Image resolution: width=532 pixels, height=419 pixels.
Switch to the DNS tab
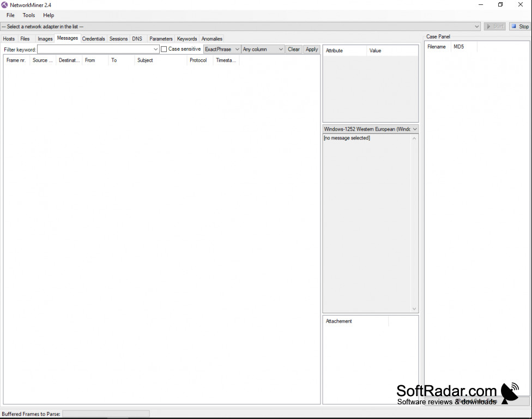137,39
